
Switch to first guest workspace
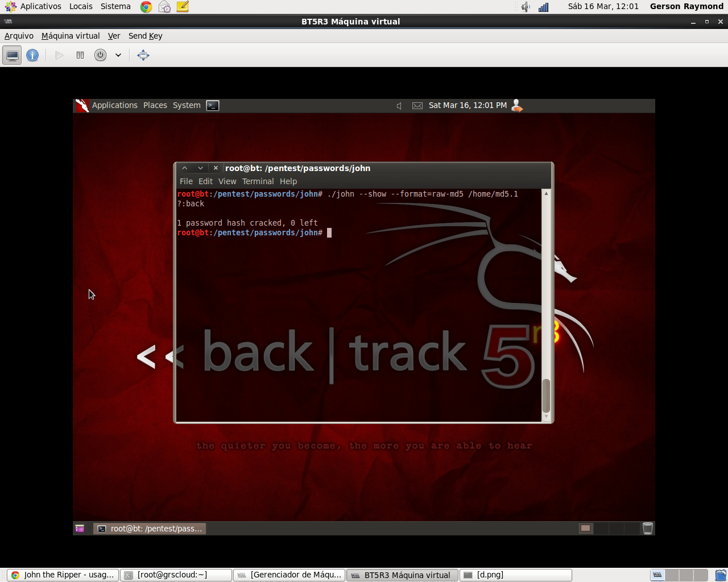point(585,529)
